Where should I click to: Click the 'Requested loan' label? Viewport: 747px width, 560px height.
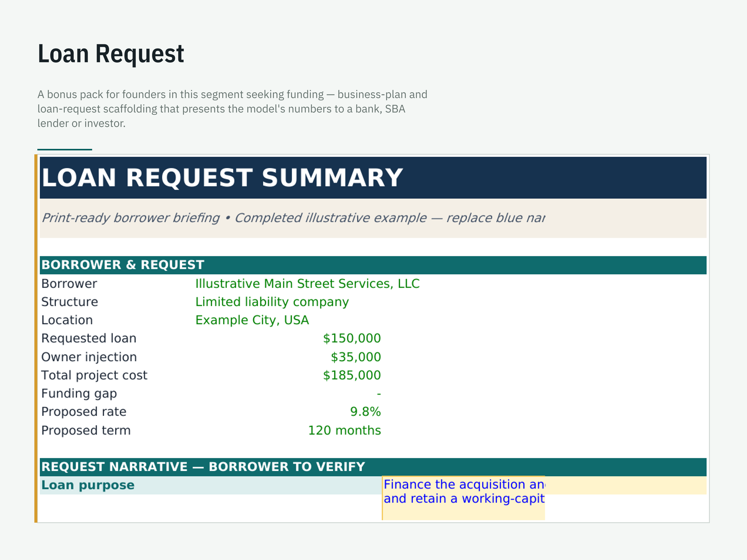pyautogui.click(x=89, y=338)
